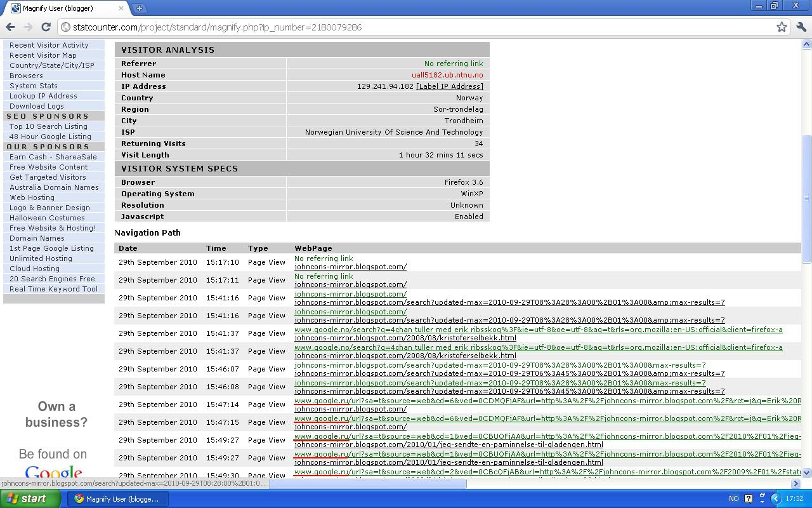Open Logo & Banner Design link
Screen dimensions: 812x508
pyautogui.click(x=49, y=208)
